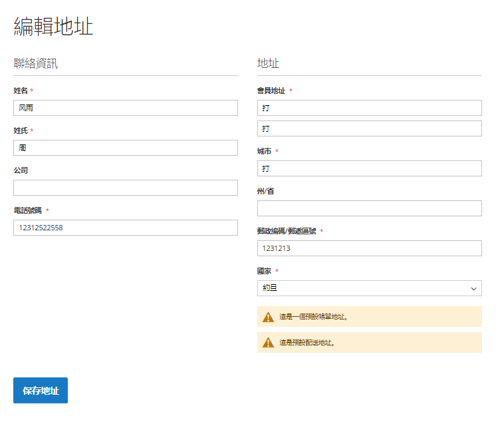Image resolution: width=504 pixels, height=428 pixels.
Task: Select the 姓氏 last name input
Action: point(126,148)
